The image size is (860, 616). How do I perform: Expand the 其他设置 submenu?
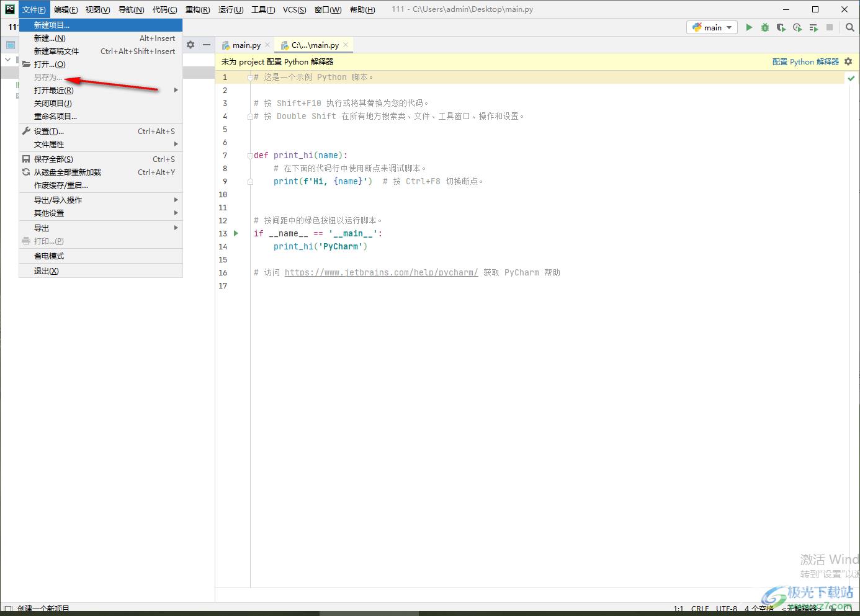click(x=101, y=213)
